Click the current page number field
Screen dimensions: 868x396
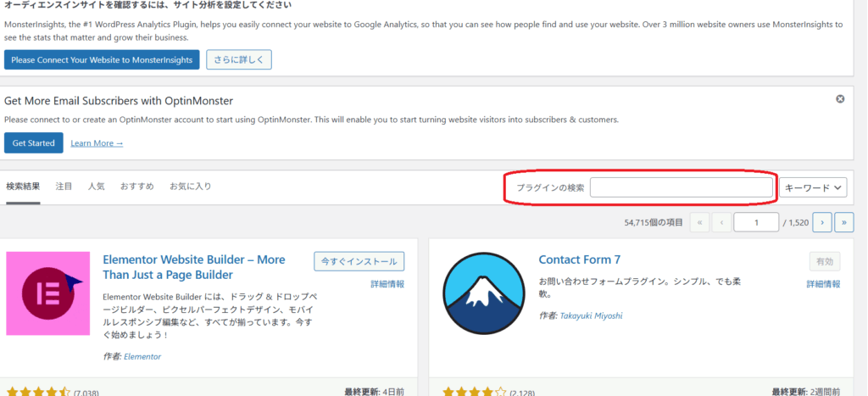756,222
